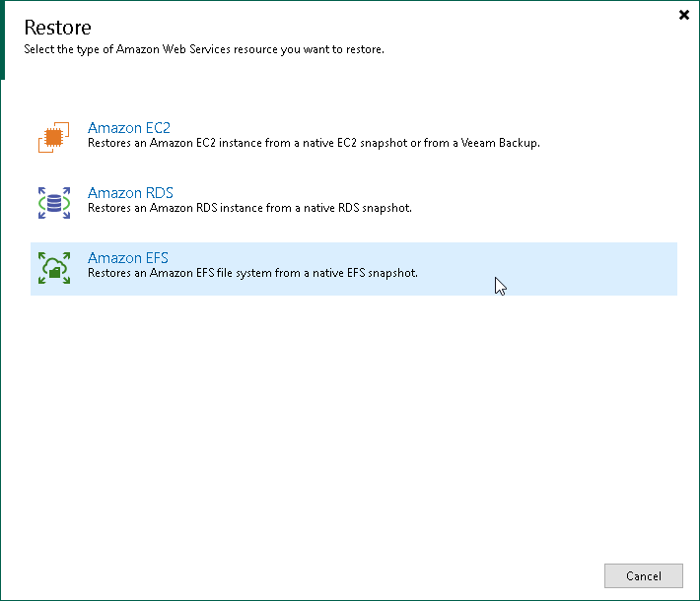Click the Amazon RDS database icon
The image size is (700, 601).
coord(54,202)
